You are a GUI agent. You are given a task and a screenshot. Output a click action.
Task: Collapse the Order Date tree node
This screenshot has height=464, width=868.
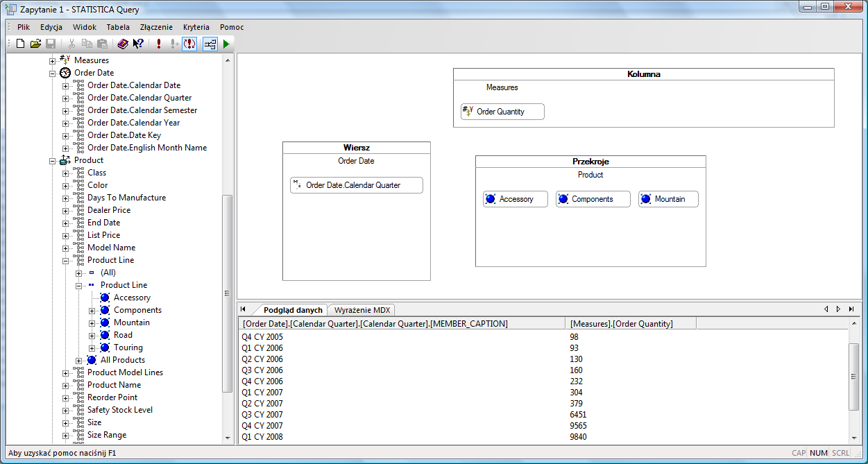pos(53,73)
